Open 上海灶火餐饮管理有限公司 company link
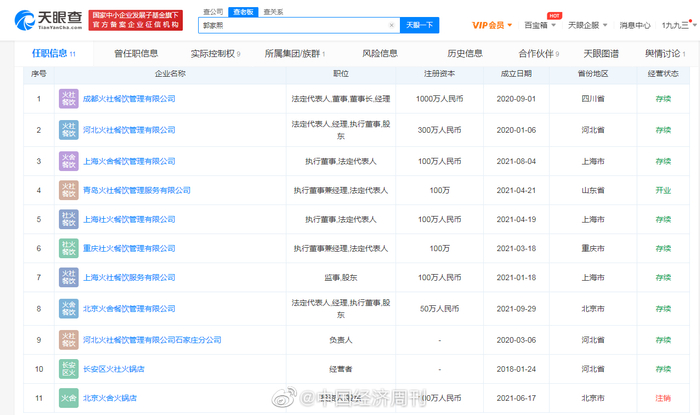700x415 pixels. 128,218
